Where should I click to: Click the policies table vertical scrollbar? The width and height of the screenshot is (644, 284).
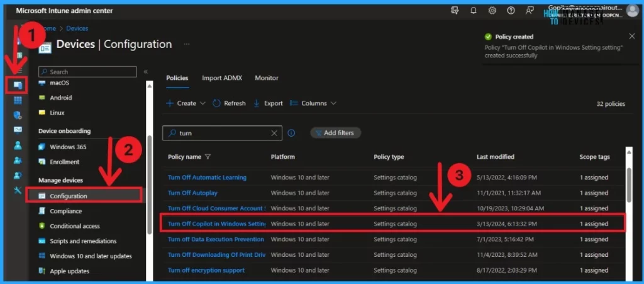[629, 185]
